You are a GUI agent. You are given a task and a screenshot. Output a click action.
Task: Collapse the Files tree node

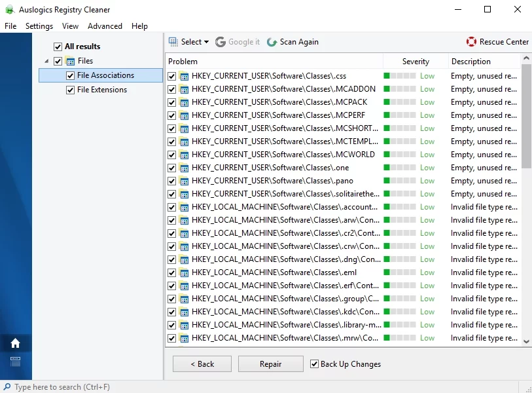[x=46, y=61]
